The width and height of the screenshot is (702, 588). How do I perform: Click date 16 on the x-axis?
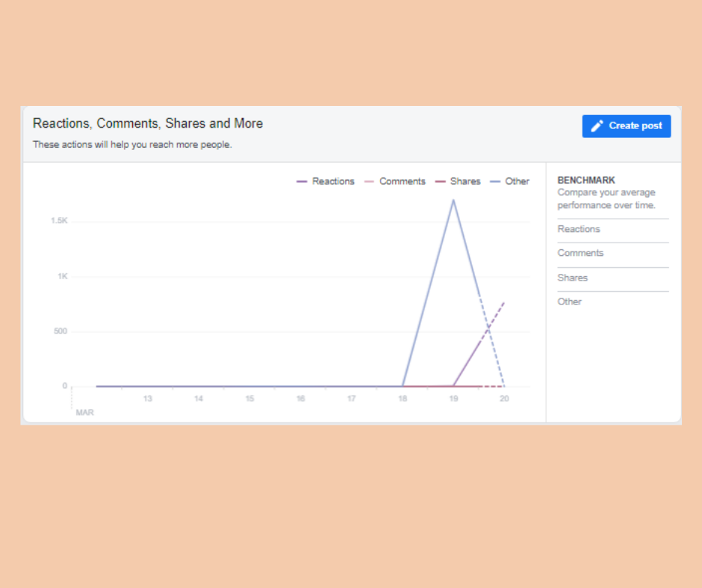[300, 399]
